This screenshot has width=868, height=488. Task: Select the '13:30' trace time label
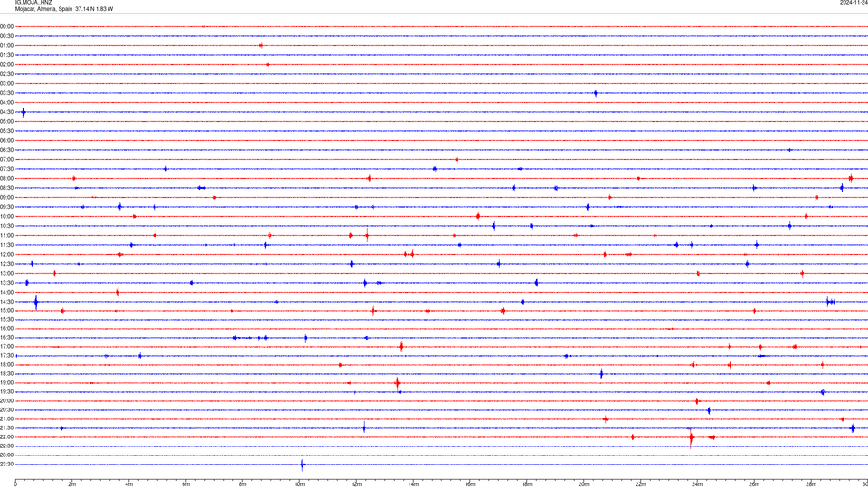coord(6,283)
